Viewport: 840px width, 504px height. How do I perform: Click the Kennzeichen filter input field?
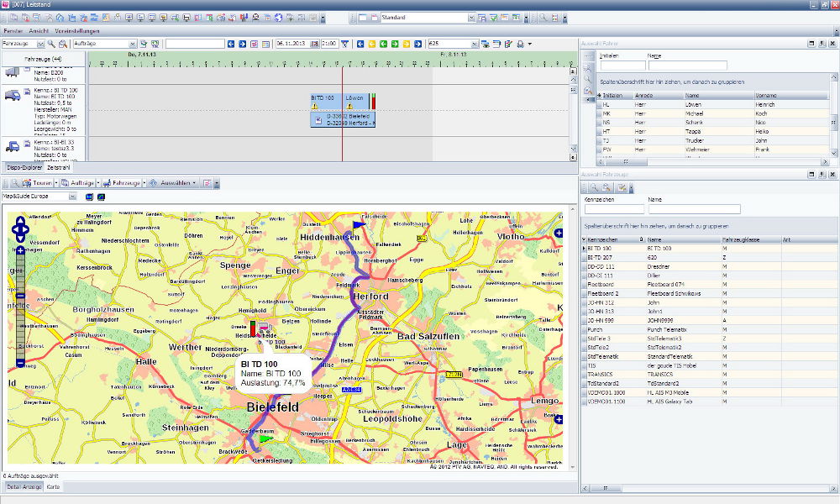614,209
